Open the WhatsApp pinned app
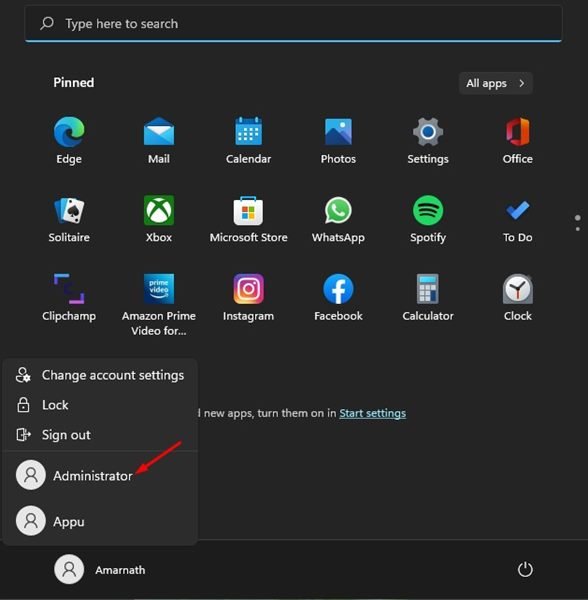The width and height of the screenshot is (588, 600). [338, 219]
